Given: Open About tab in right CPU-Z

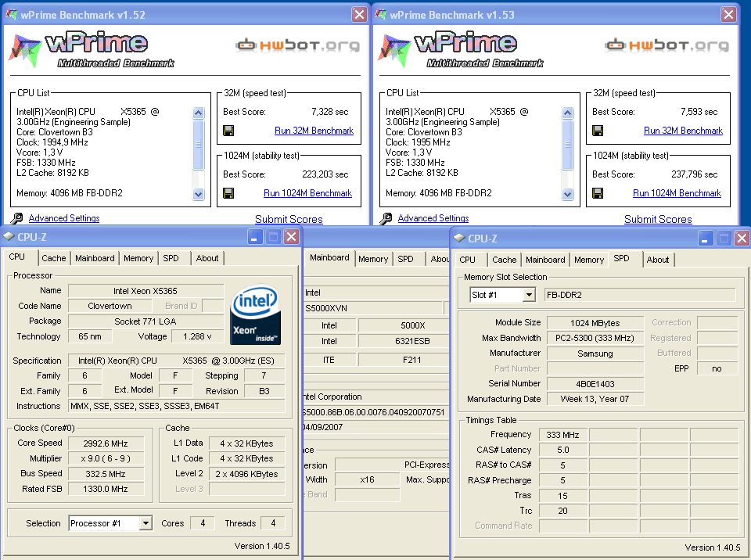Looking at the screenshot, I should 658,260.
